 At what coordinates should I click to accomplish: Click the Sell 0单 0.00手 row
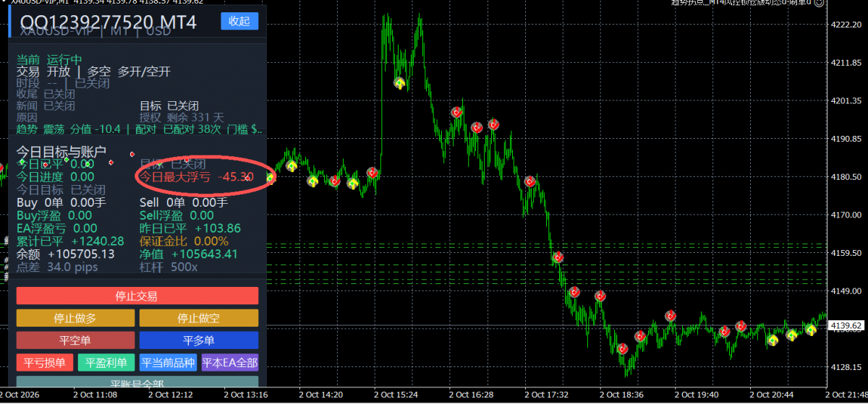pyautogui.click(x=183, y=203)
